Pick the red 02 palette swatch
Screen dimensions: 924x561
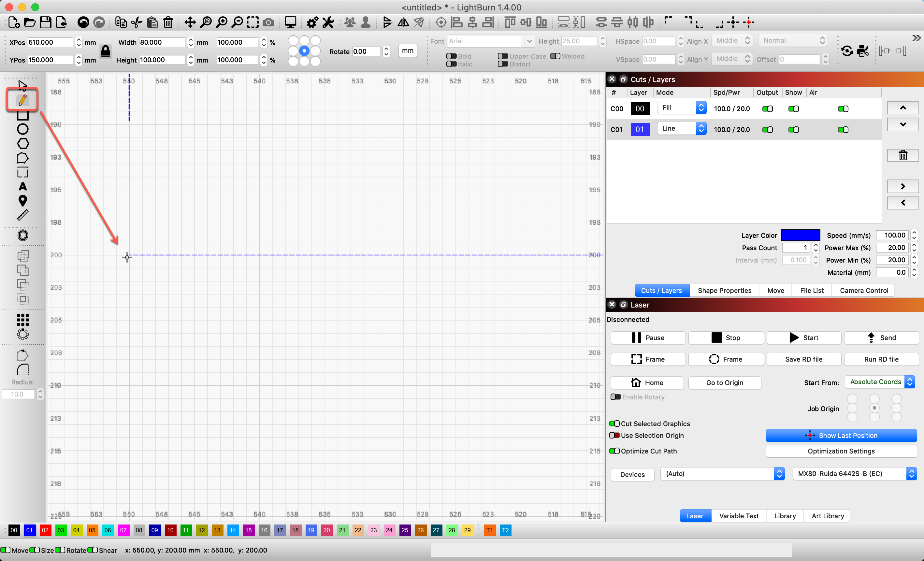(45, 530)
